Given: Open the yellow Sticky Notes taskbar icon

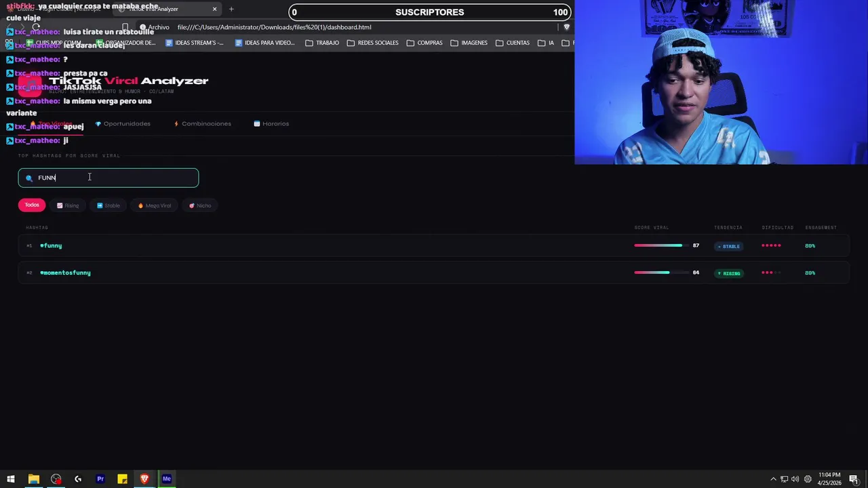Looking at the screenshot, I should point(122,479).
